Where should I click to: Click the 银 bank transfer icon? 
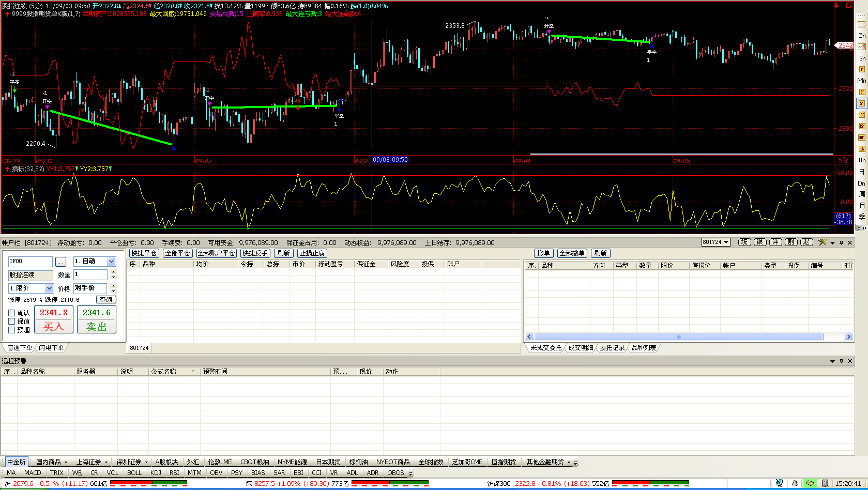(x=760, y=242)
